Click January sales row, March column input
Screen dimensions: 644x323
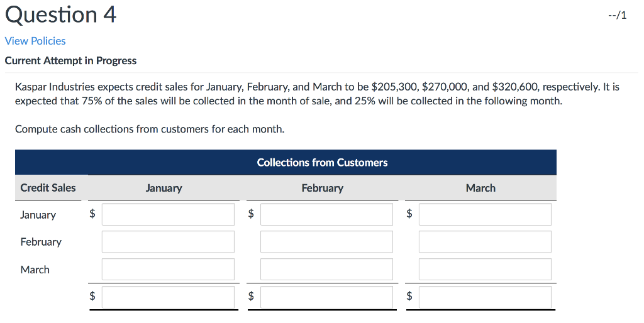[x=485, y=214]
